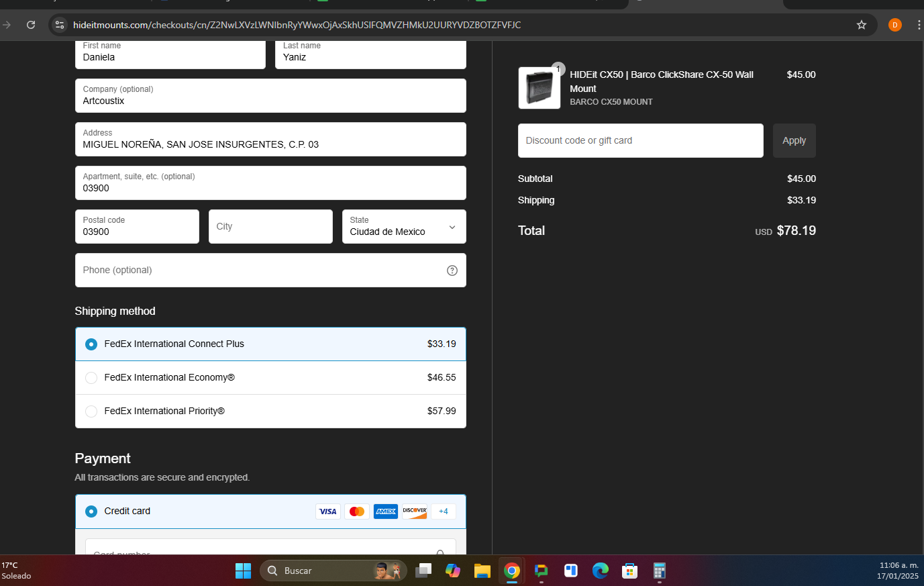Click the USD $78.19 total amount
Screen dimensions: 924x586
point(786,231)
